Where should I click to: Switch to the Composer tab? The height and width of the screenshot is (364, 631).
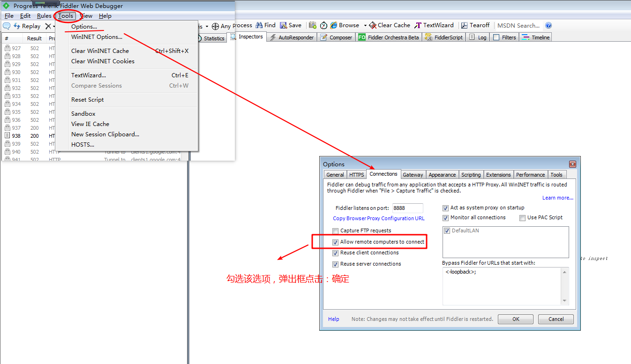[x=337, y=37]
